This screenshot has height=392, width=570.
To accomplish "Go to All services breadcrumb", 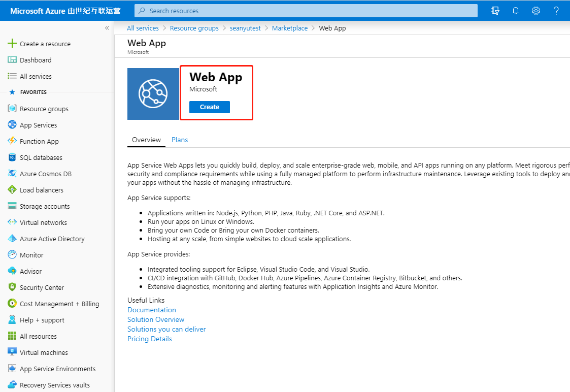I will pyautogui.click(x=143, y=28).
